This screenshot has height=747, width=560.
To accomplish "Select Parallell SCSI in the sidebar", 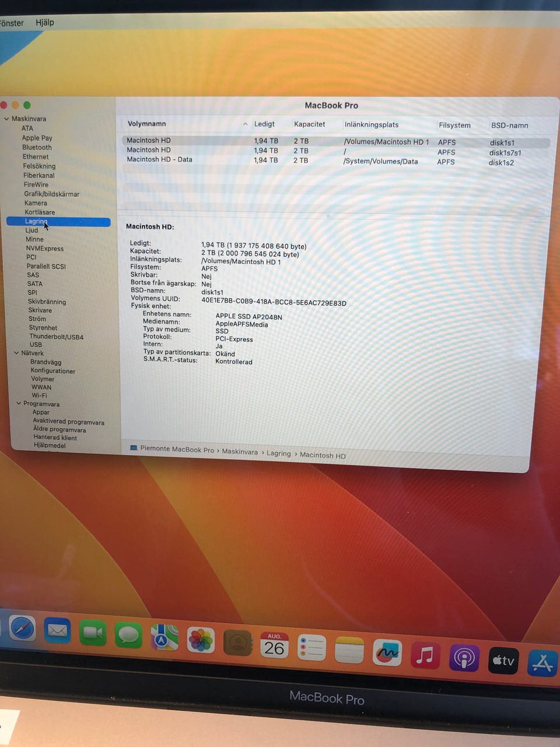I will click(x=46, y=267).
